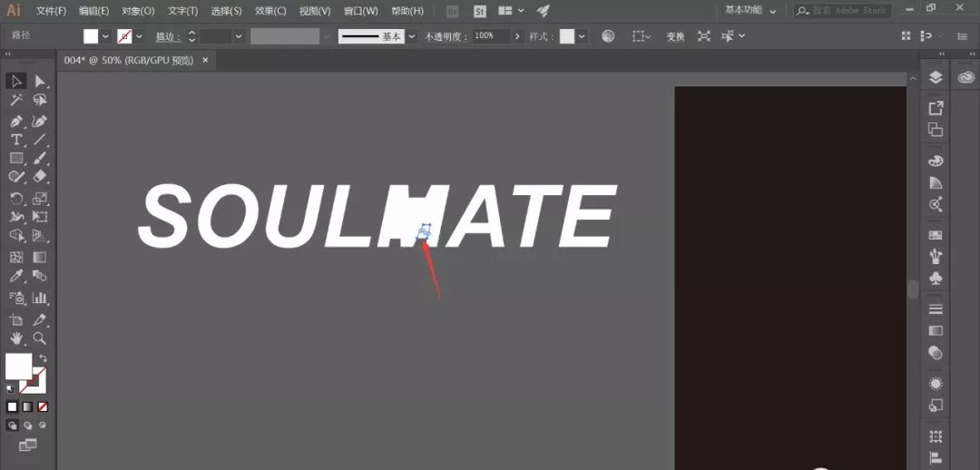Open the Layers panel
The image size is (980, 470).
(936, 78)
